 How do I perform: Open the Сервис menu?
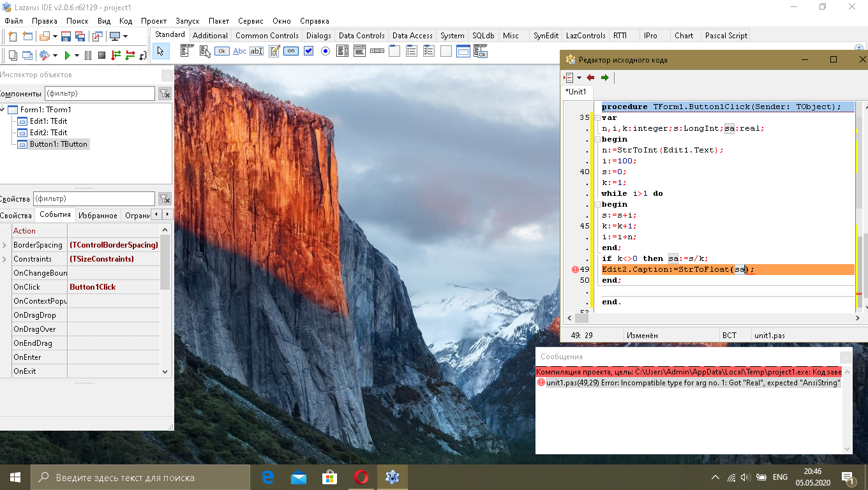(251, 21)
